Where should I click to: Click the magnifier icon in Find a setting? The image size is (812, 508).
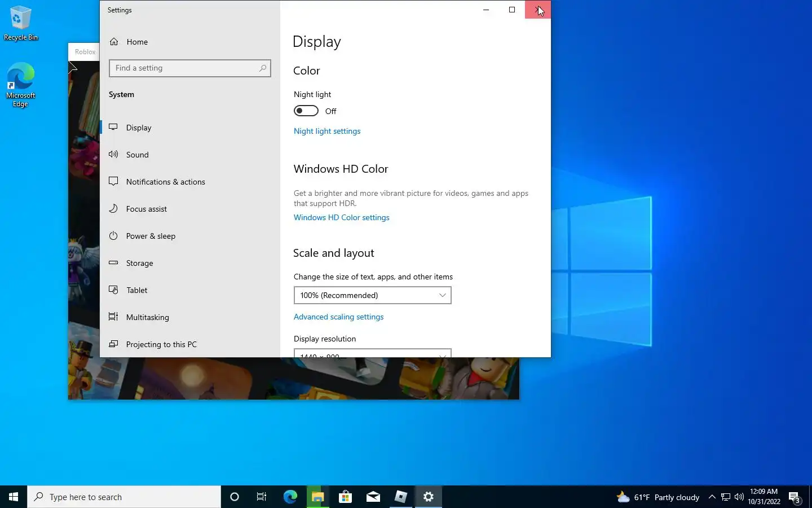pos(263,68)
